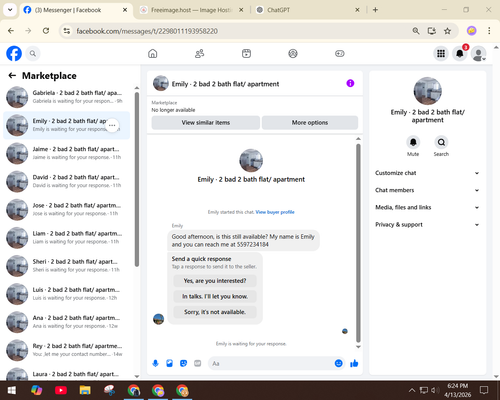Open Chrome three-dot menu
The height and width of the screenshot is (400, 500).
(489, 31)
